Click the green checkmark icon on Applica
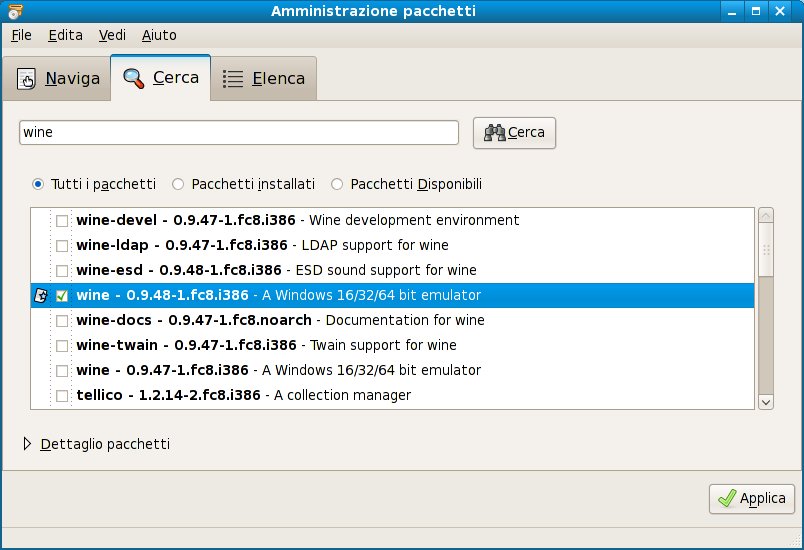This screenshot has width=804, height=550. pyautogui.click(x=726, y=498)
